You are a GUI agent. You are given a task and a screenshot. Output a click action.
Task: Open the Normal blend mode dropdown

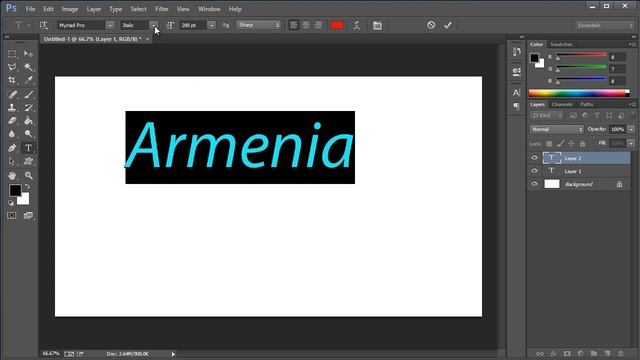click(x=556, y=129)
